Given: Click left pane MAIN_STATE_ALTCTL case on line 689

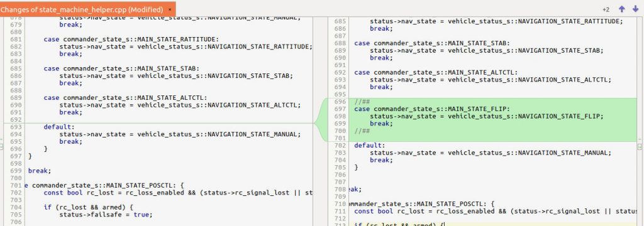Looking at the screenshot, I should tap(125, 97).
